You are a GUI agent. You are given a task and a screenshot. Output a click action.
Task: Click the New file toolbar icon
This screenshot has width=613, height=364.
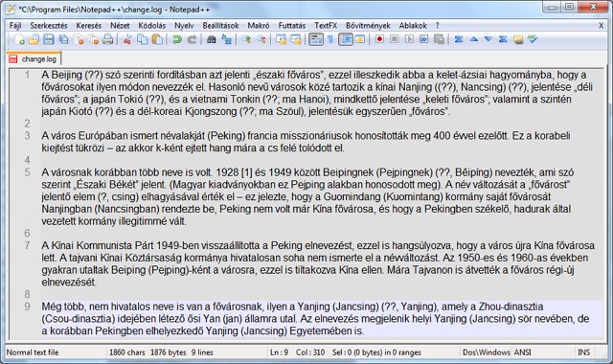19,39
